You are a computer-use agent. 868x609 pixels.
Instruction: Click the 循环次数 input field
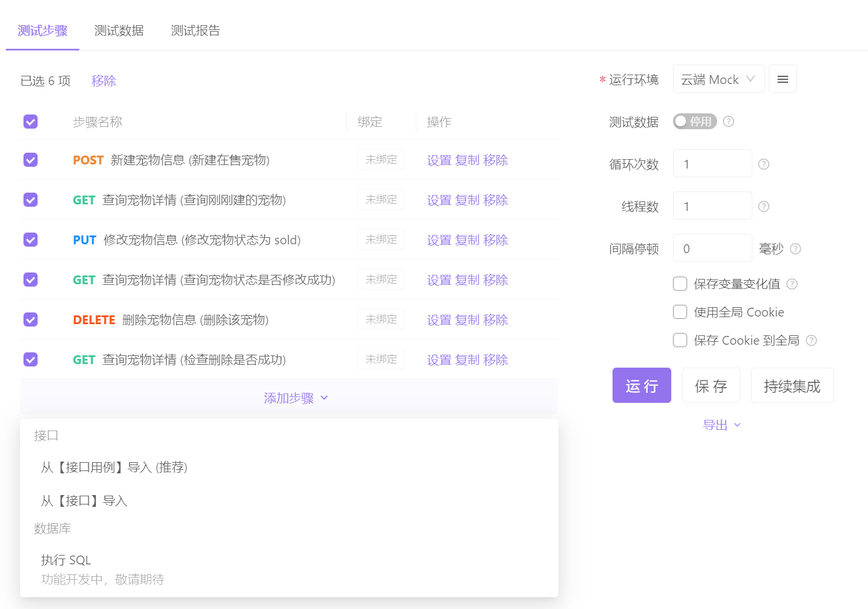(x=712, y=164)
